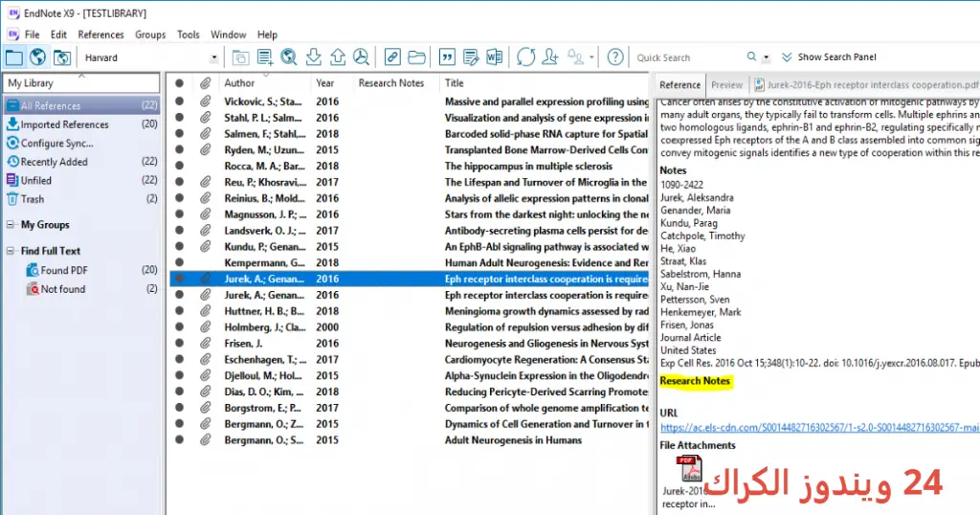Viewport: 980px width, 515px height.
Task: Select All References group
Action: [x=81, y=105]
